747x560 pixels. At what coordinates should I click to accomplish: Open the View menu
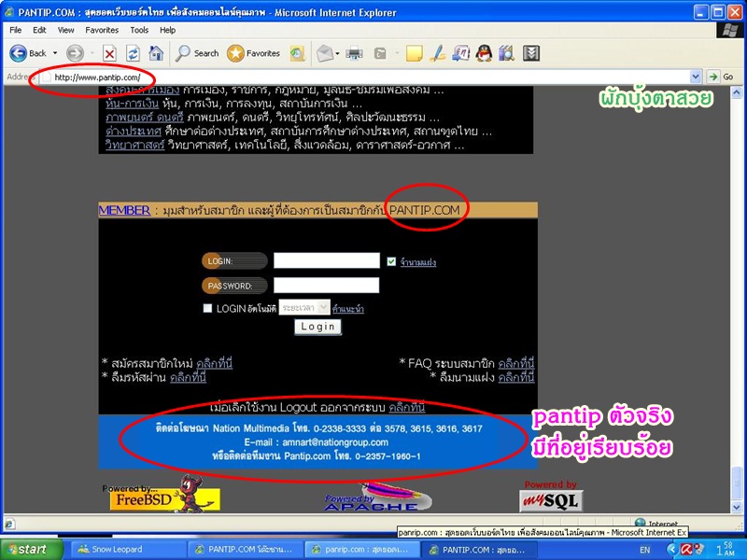pos(65,30)
